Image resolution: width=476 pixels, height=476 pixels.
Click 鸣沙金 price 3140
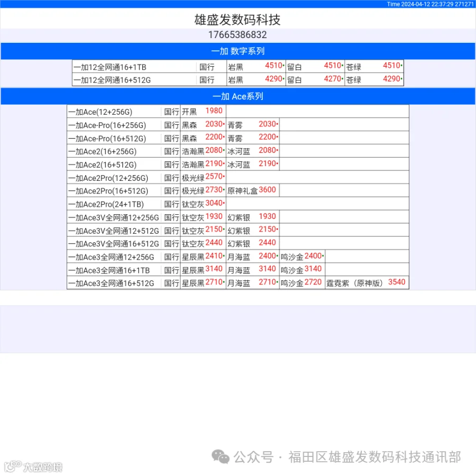click(x=313, y=269)
